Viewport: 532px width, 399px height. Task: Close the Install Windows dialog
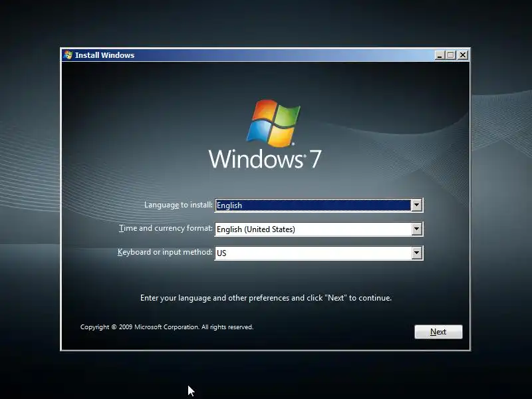463,55
